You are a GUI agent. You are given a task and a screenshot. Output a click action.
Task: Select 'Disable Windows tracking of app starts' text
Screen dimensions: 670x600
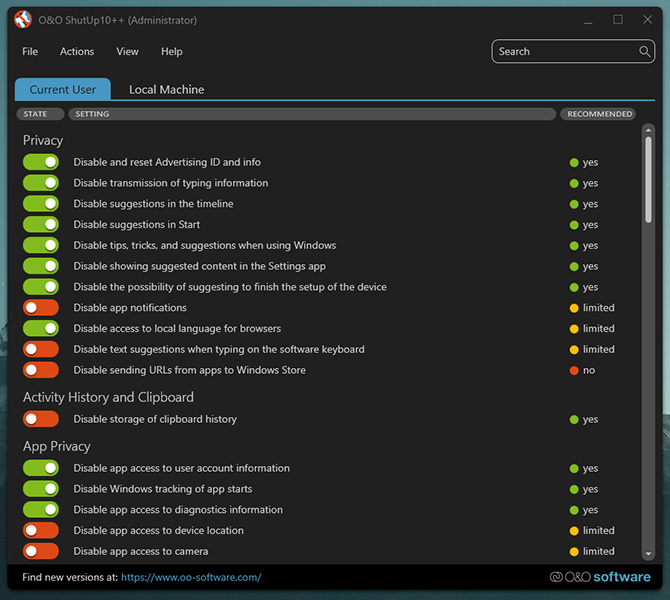coord(163,489)
